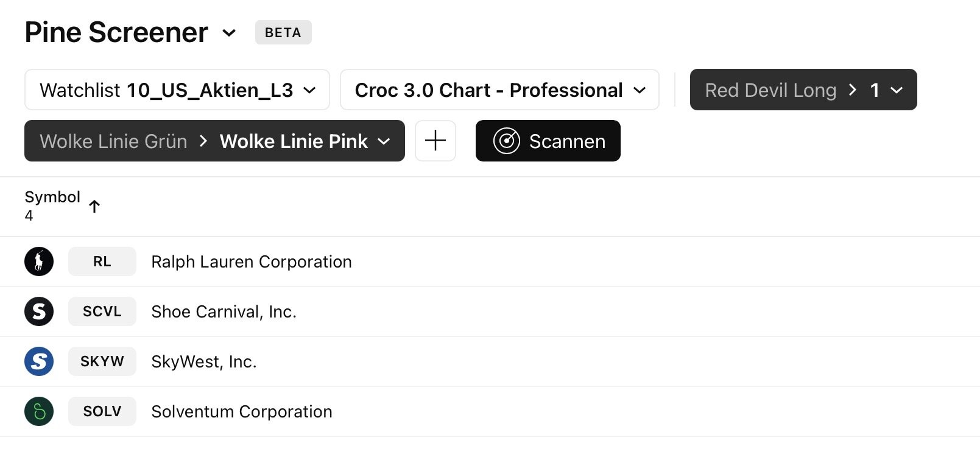Click the plus icon to add filter
The width and height of the screenshot is (980, 454).
click(x=435, y=141)
